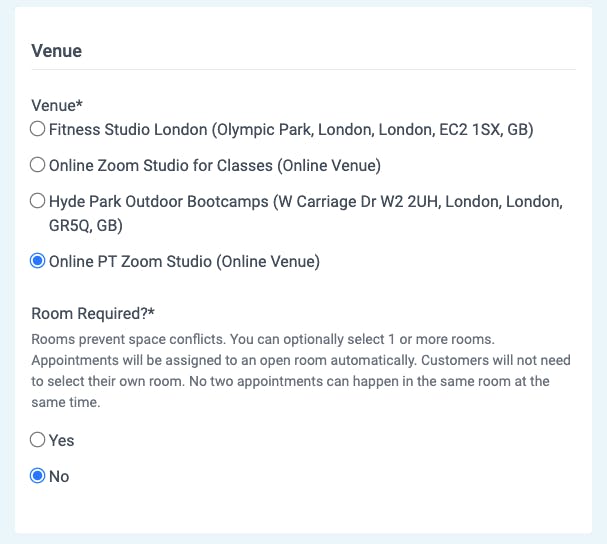
Task: Choose Online Zoom Studio for Classes radio button
Action: pos(38,165)
